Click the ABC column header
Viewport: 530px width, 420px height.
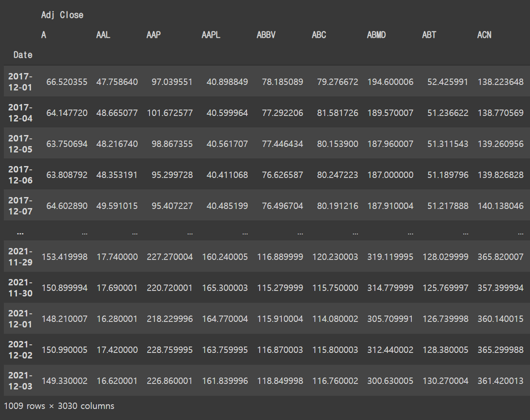pyautogui.click(x=319, y=35)
